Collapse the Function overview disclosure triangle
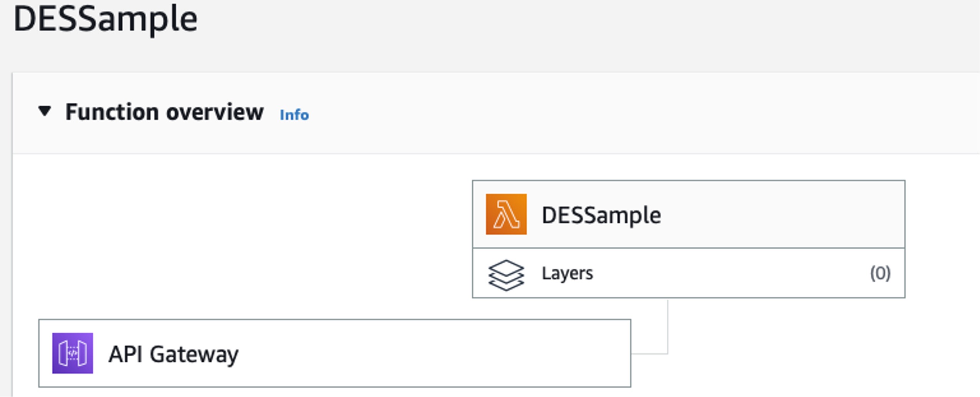Viewport: 980px width, 397px height. click(45, 111)
